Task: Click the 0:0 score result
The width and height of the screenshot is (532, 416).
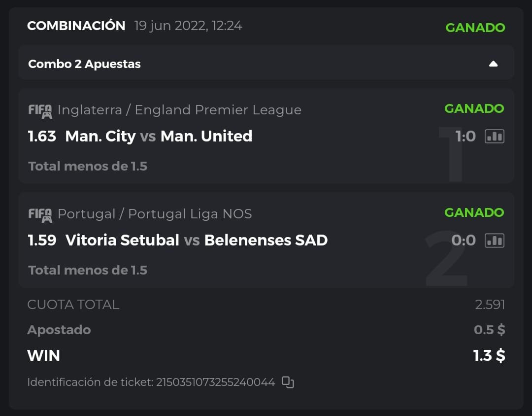Action: 464,241
